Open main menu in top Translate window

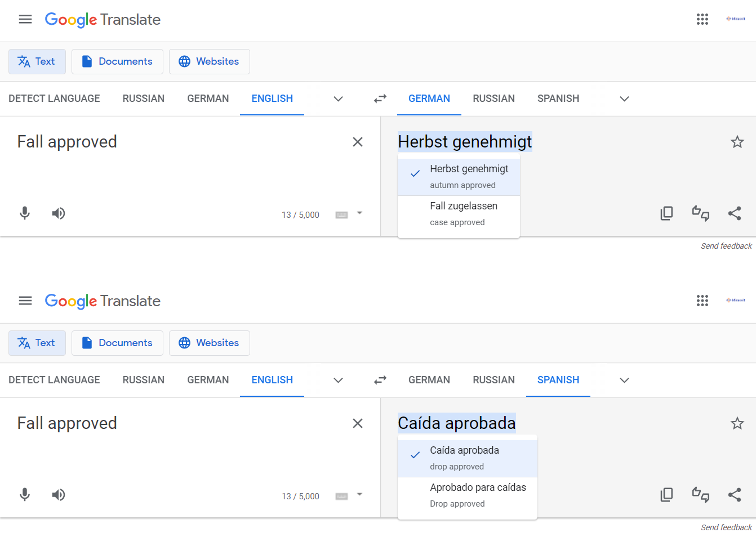coord(25,19)
